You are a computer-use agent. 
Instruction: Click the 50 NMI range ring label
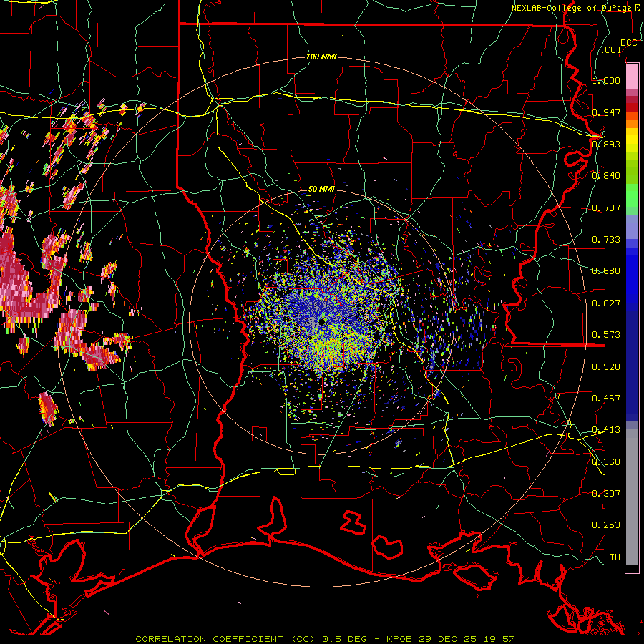pos(321,189)
